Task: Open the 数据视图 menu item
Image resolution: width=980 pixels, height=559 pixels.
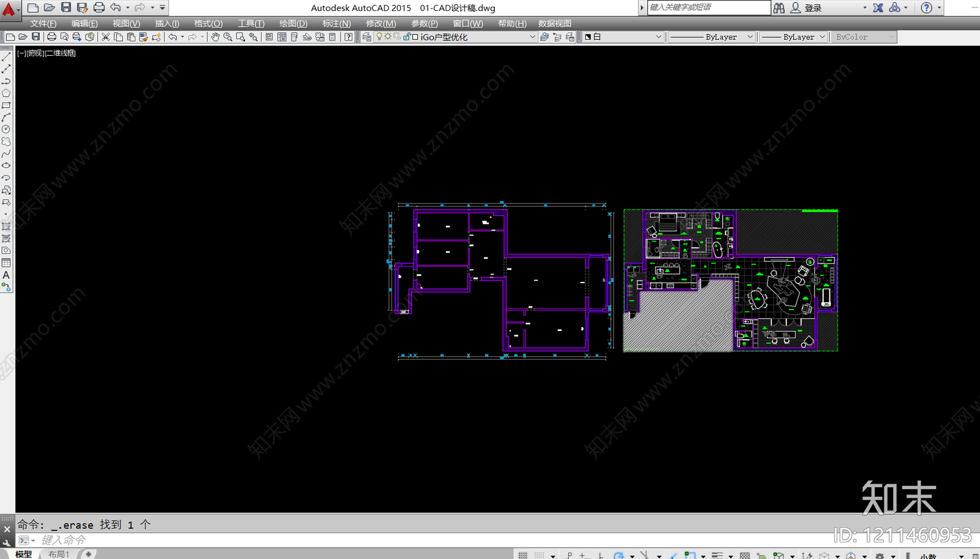Action: click(x=555, y=23)
